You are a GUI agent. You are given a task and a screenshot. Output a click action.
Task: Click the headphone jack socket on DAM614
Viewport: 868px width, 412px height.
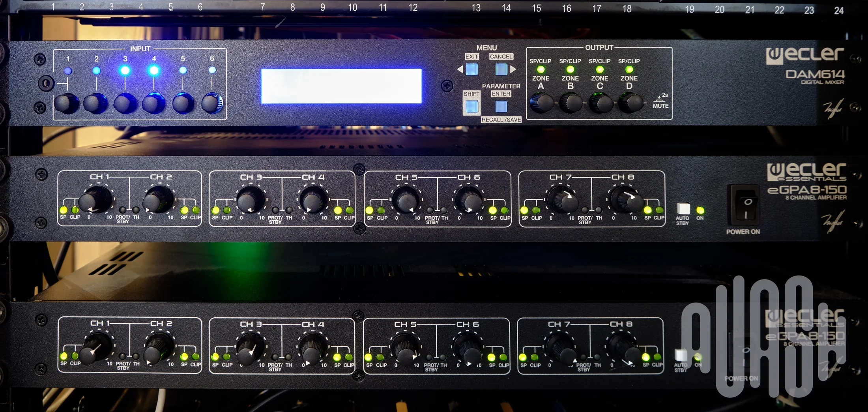pos(46,83)
